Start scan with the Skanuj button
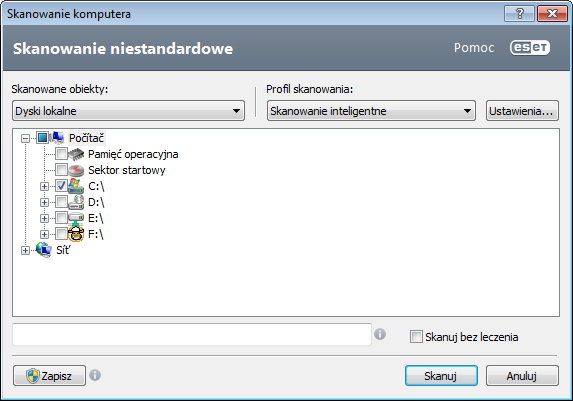 441,375
